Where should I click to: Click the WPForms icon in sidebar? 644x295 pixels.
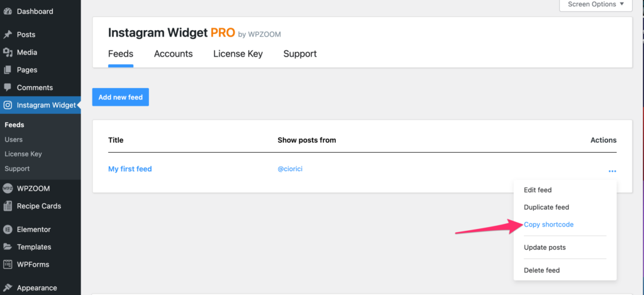pos(8,264)
